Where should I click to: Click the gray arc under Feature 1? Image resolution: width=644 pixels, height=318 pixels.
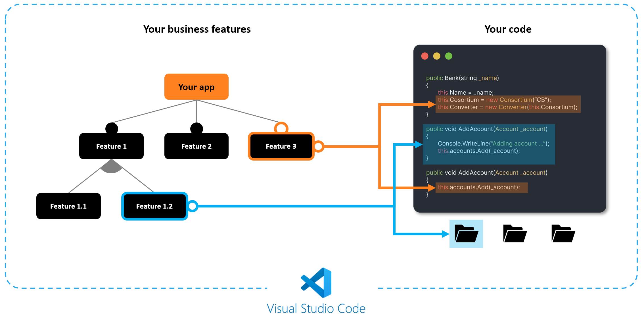pos(111,168)
